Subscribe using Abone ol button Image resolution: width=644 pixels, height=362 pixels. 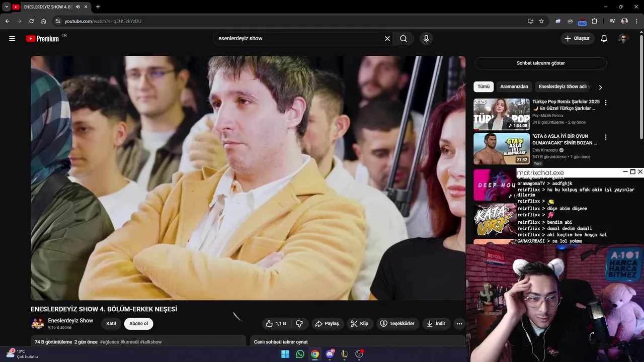point(139,324)
